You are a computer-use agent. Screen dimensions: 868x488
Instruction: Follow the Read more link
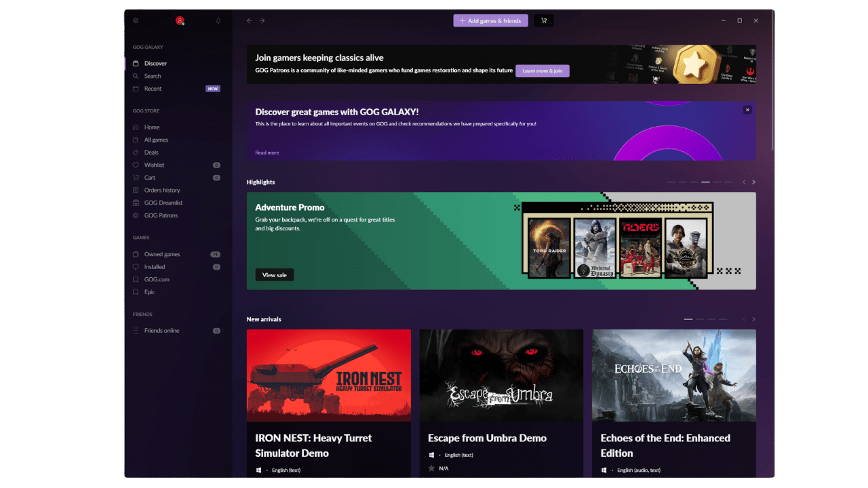coord(267,152)
